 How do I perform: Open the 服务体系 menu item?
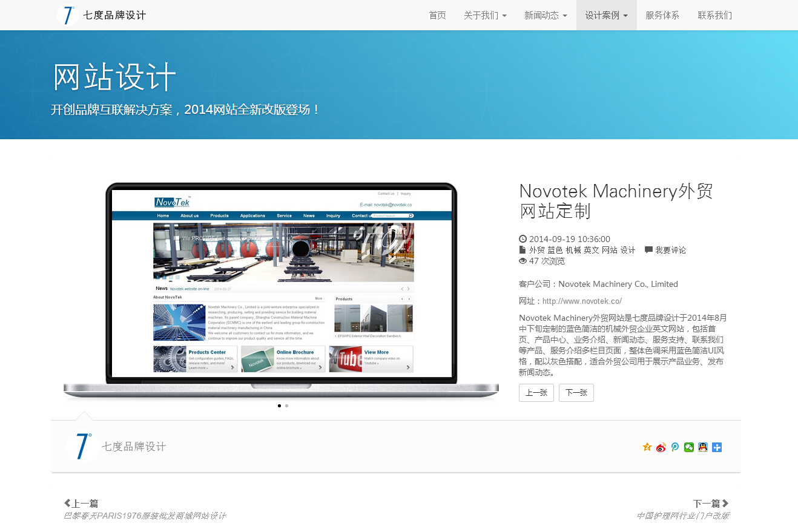pos(662,15)
